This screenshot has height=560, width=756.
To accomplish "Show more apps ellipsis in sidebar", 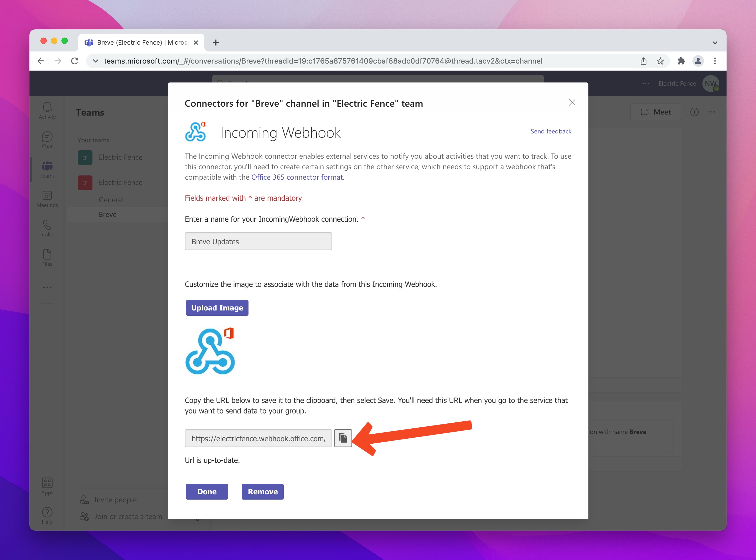I will [x=47, y=287].
